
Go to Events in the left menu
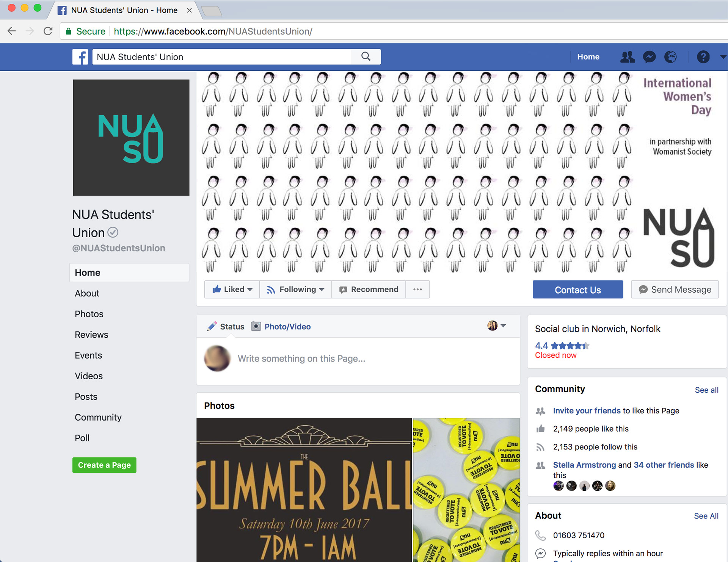pyautogui.click(x=88, y=355)
